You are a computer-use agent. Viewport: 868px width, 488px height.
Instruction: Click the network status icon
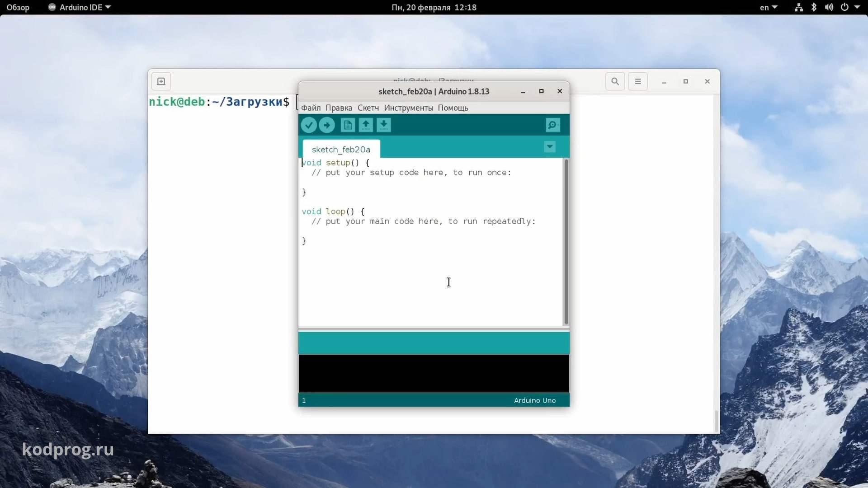pyautogui.click(x=799, y=7)
